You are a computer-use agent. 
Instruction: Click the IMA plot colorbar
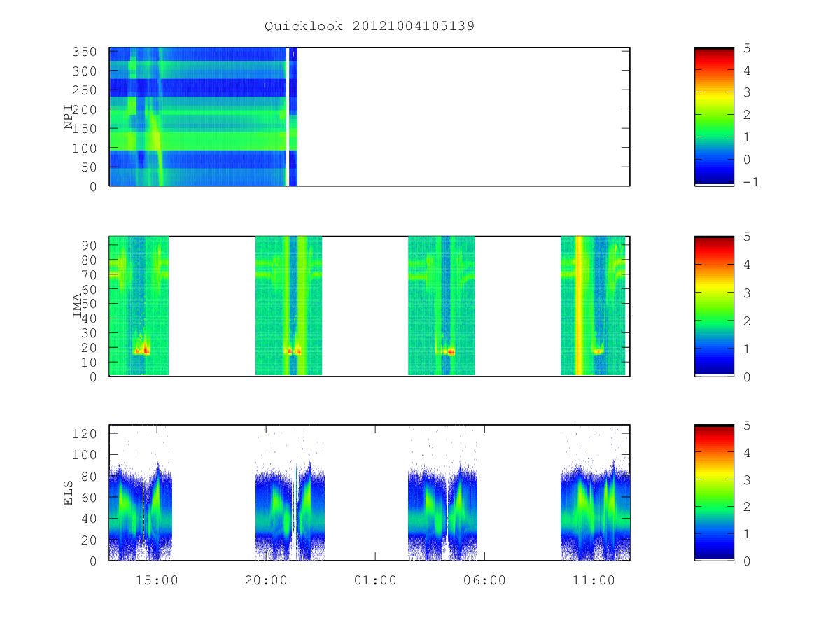coord(714,306)
